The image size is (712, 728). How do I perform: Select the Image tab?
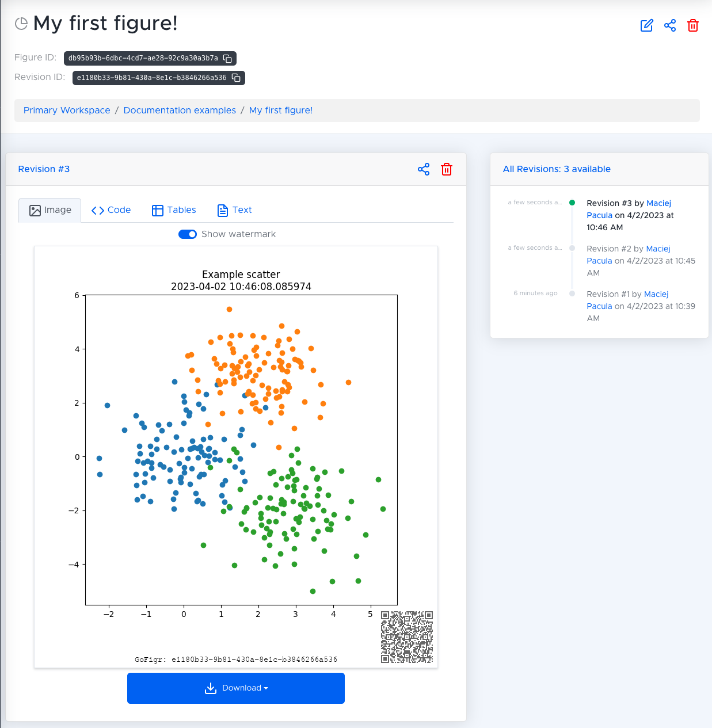(x=50, y=210)
